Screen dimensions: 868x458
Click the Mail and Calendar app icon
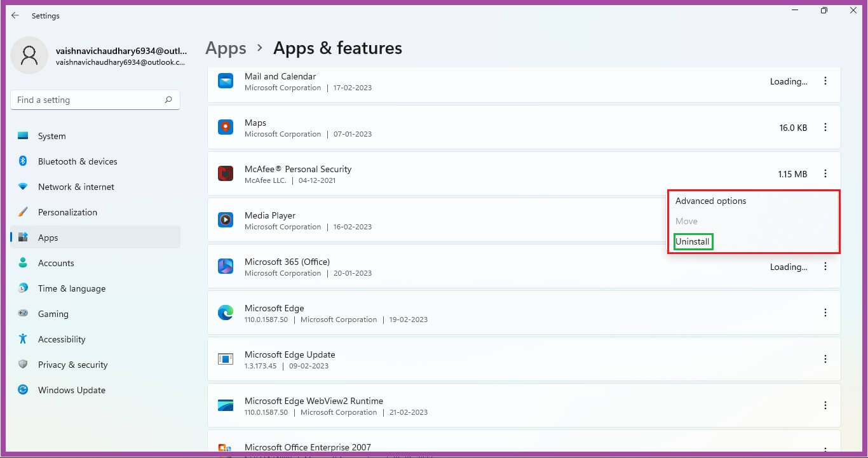click(x=226, y=81)
